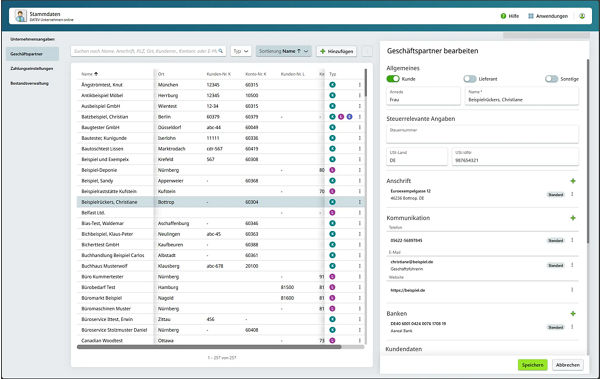
Task: Open row menu for Beispielrückers, Christiane
Action: 360,202
